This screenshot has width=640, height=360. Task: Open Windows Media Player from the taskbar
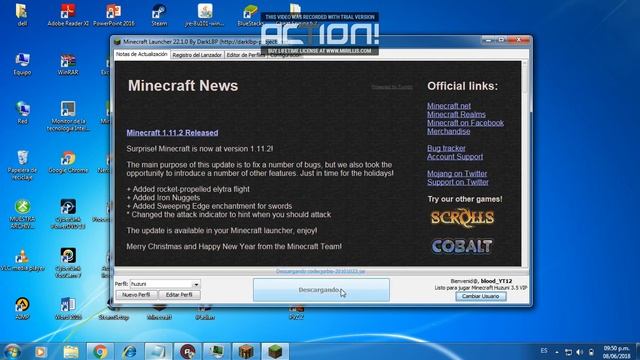[41, 351]
